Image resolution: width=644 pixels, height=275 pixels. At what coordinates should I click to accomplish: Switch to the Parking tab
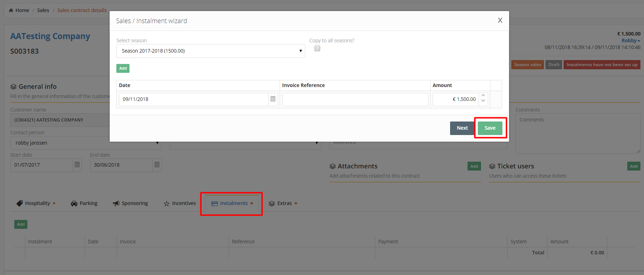pyautogui.click(x=84, y=203)
